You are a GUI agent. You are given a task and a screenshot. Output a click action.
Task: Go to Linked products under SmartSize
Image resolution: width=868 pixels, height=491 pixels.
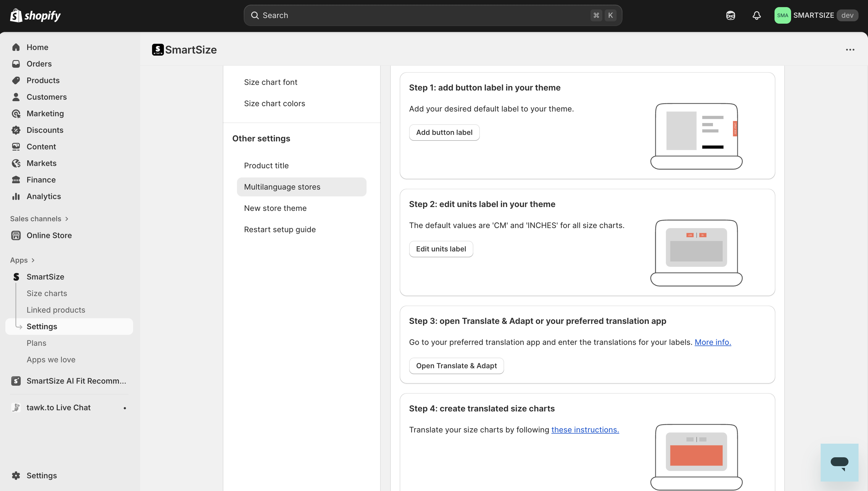pyautogui.click(x=56, y=310)
